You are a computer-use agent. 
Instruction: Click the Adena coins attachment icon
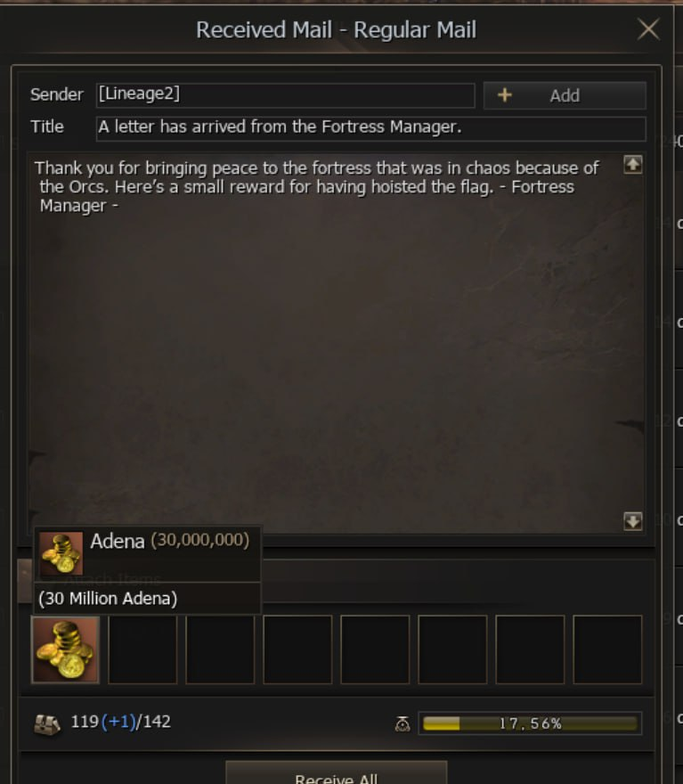pos(66,649)
